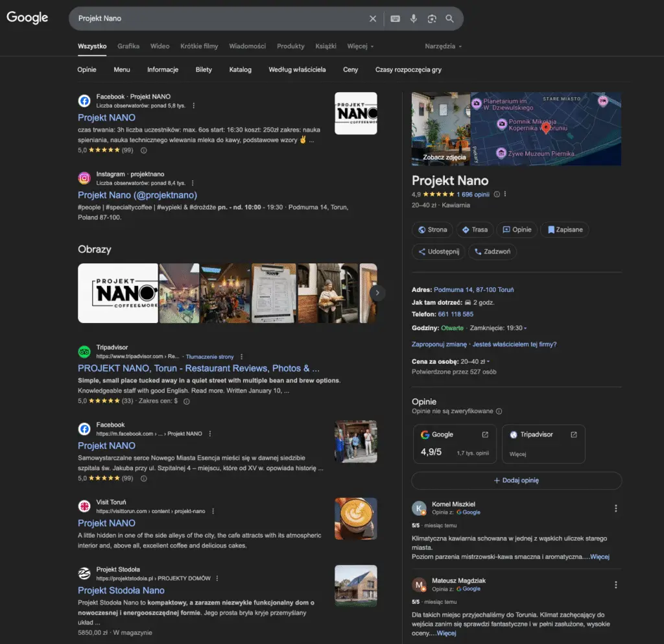Click the Google logo
664x644 pixels.
pyautogui.click(x=27, y=18)
